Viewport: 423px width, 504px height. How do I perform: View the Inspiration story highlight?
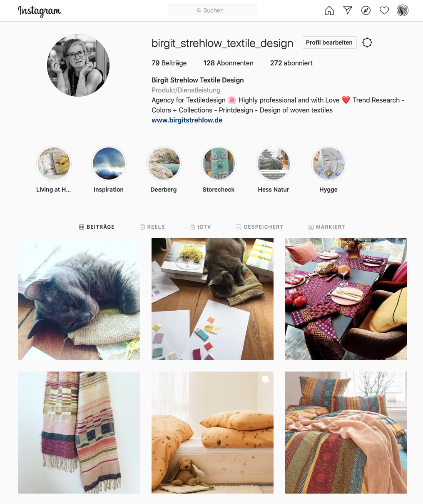coord(109,163)
